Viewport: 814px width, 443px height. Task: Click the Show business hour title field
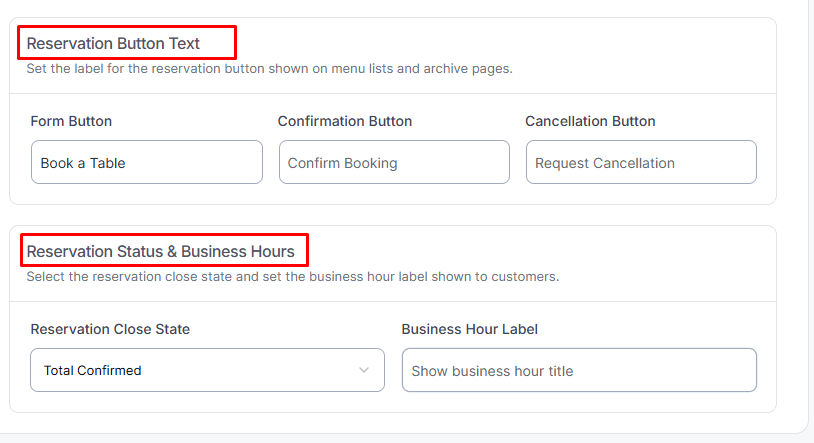[579, 370]
